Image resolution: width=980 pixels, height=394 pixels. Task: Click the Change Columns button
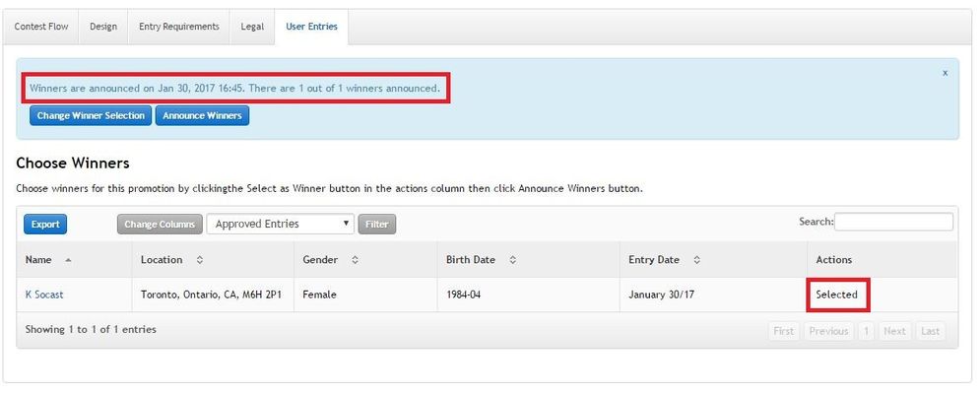point(160,225)
